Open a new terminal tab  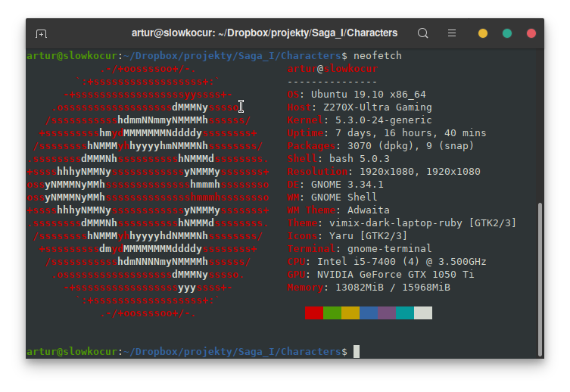(41, 33)
